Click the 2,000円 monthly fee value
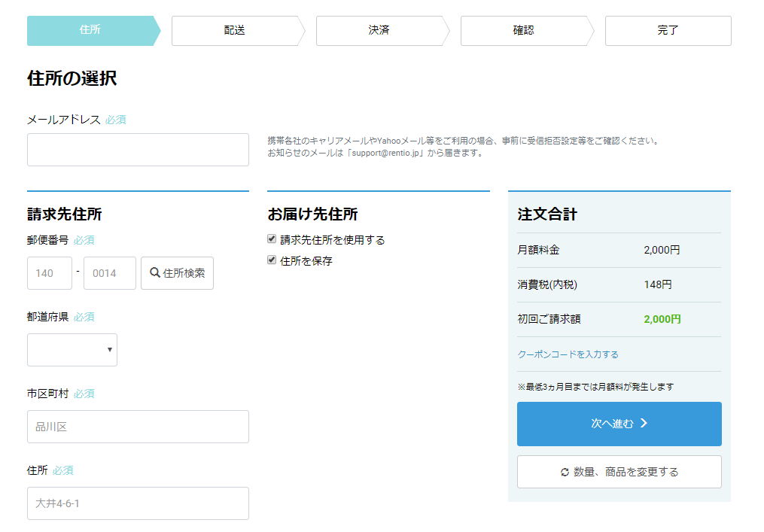 tap(662, 250)
